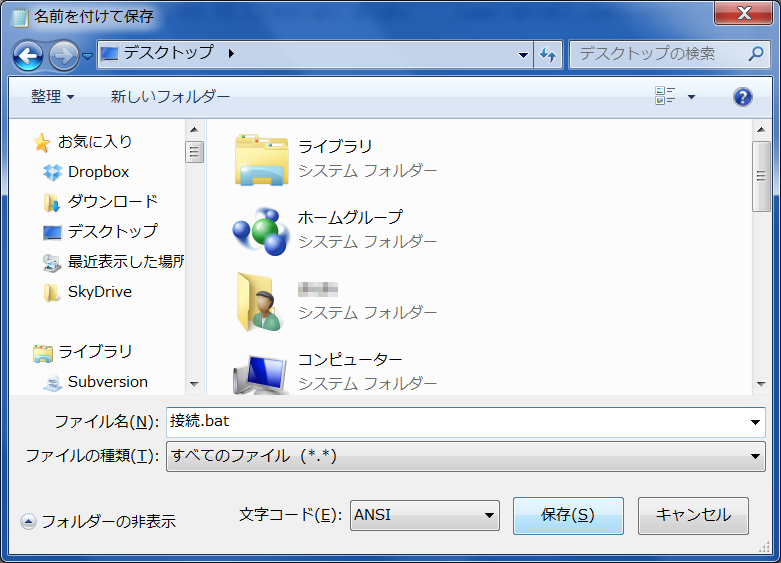Click the search magnifier icon
781x563 pixels.
tap(754, 54)
